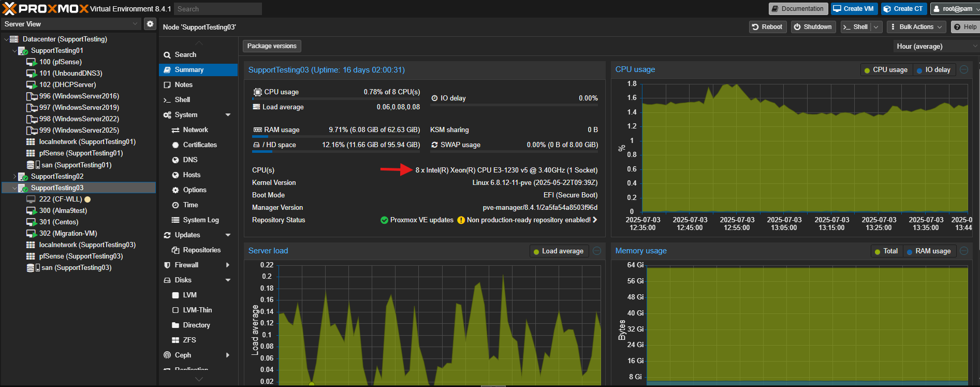Click CPU usage chart undo-zoom icon
The height and width of the screenshot is (387, 980).
point(964,69)
